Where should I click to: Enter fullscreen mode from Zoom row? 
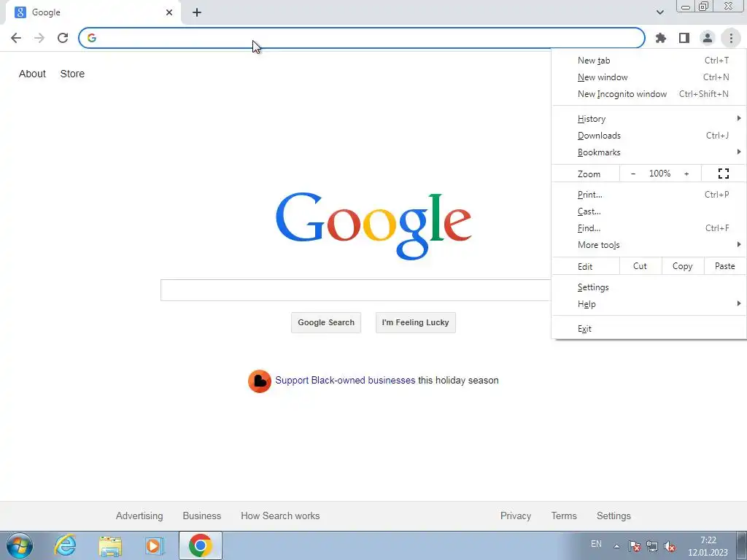point(723,174)
